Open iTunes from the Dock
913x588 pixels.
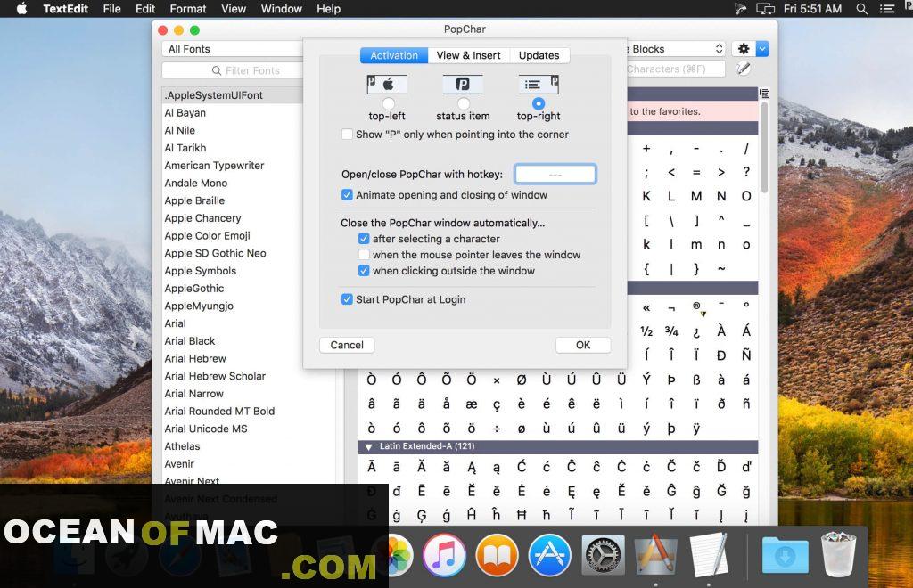(x=444, y=555)
